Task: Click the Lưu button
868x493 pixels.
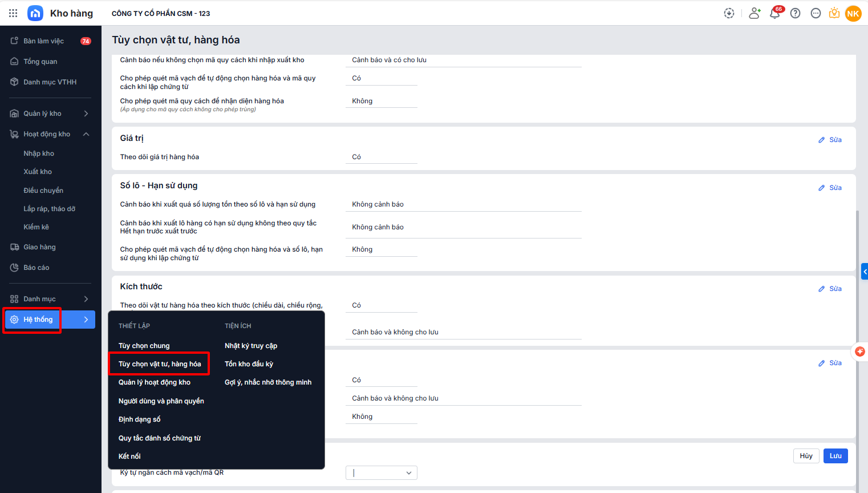Action: click(x=835, y=456)
